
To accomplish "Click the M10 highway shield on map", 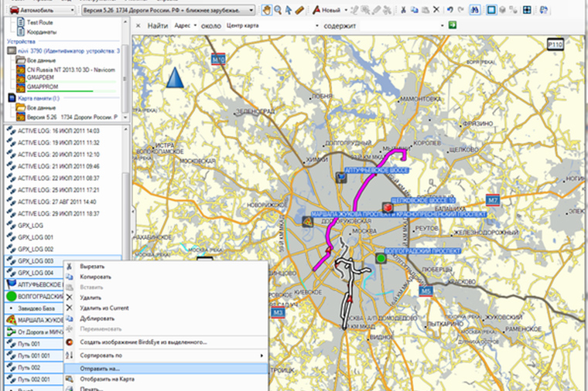I will coord(218,59).
